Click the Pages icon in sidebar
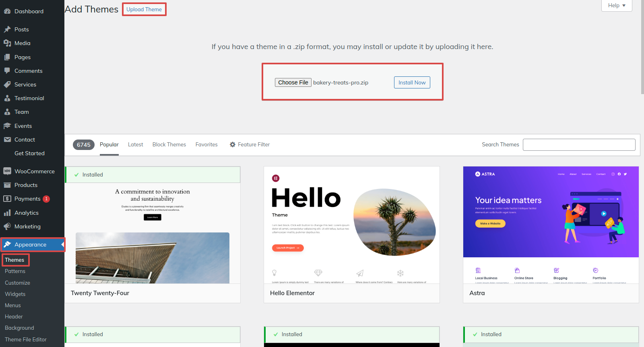This screenshot has height=347, width=644. coord(7,57)
